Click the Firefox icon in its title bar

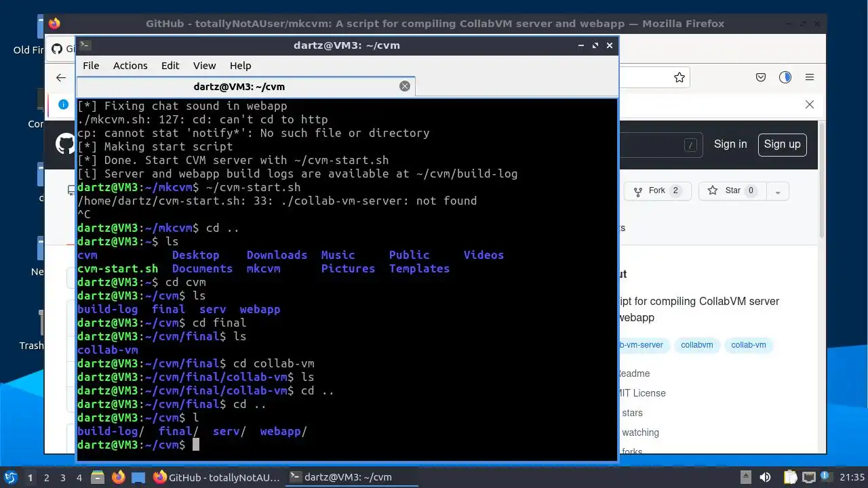point(54,24)
